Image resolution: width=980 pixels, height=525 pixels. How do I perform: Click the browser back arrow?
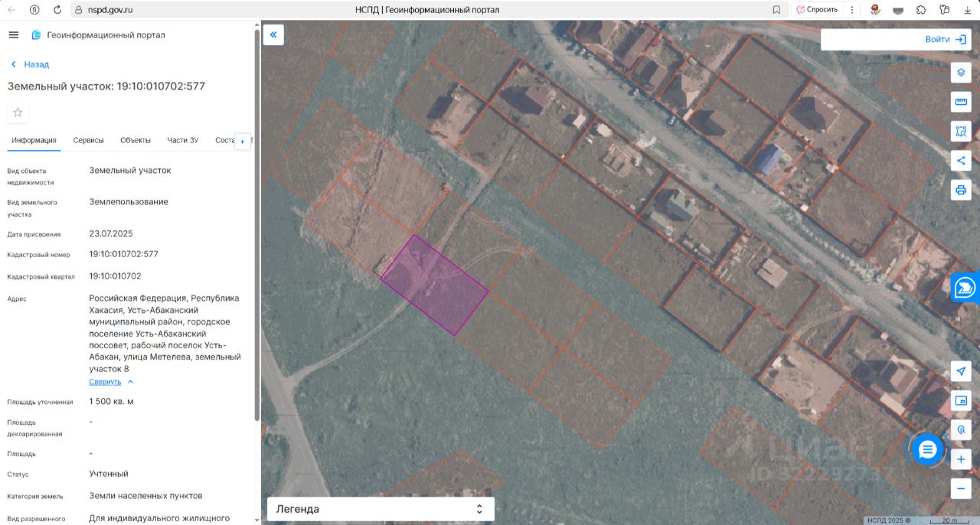pos(11,10)
